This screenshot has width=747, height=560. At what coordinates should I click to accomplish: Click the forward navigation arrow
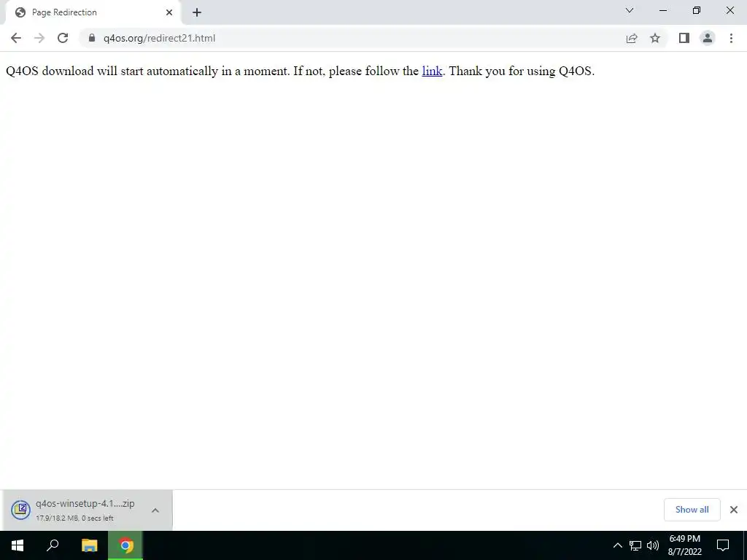[39, 38]
